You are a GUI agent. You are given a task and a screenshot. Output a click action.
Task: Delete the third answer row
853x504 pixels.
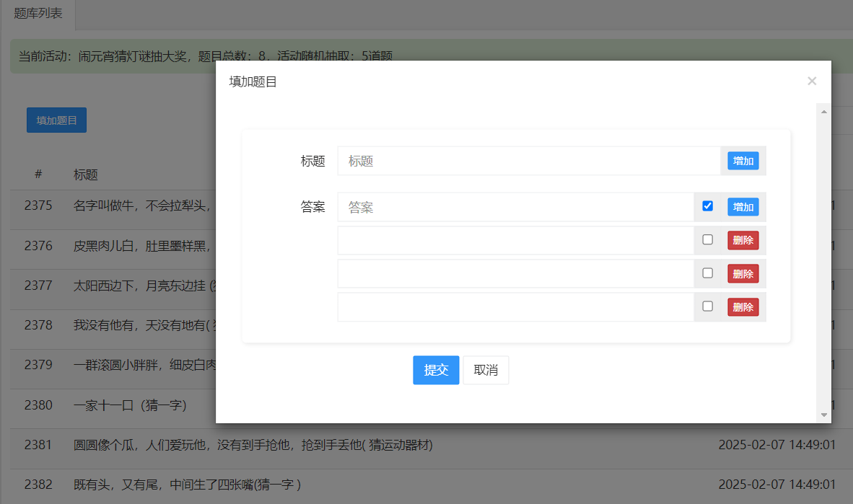743,274
